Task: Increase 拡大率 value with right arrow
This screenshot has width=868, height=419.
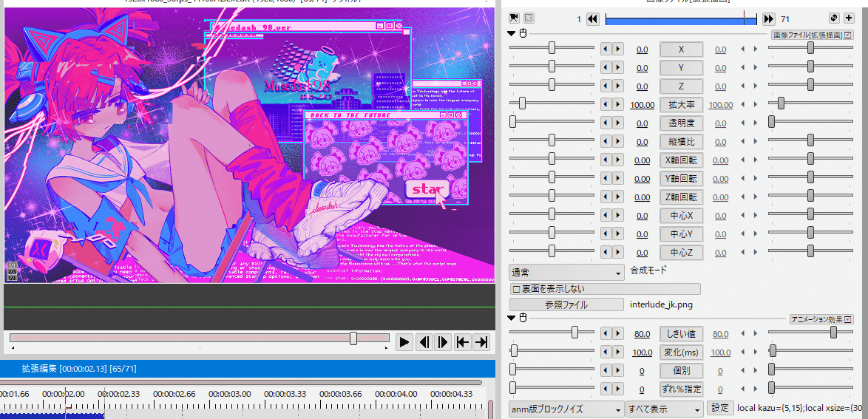Action: click(x=618, y=105)
